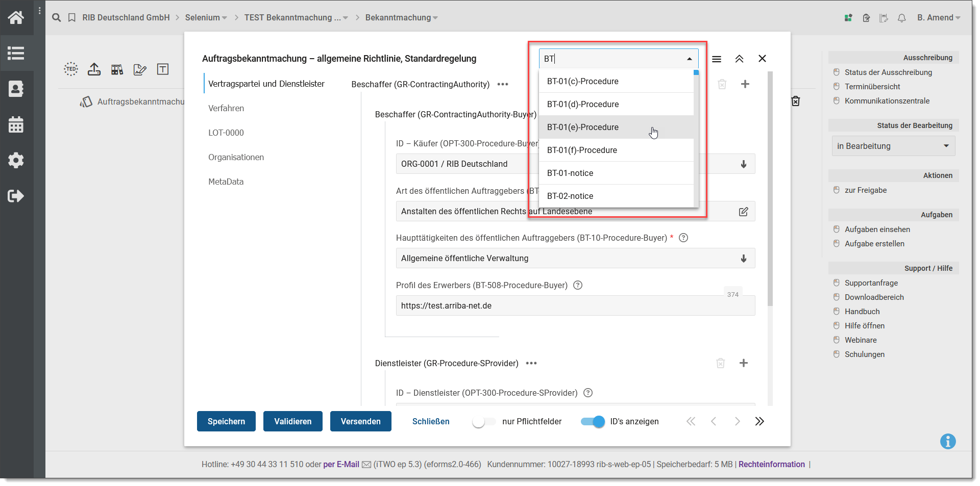Click the Versenden button

(x=361, y=421)
